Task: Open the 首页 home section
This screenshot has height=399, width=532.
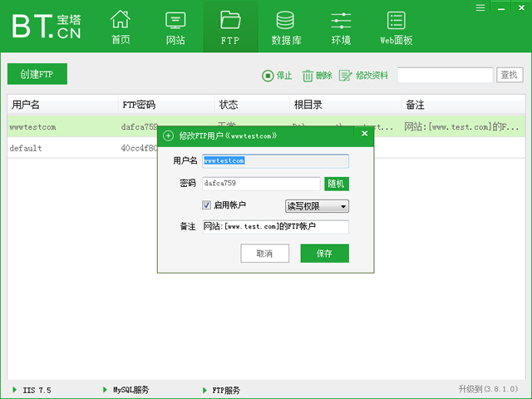Action: pos(121,27)
